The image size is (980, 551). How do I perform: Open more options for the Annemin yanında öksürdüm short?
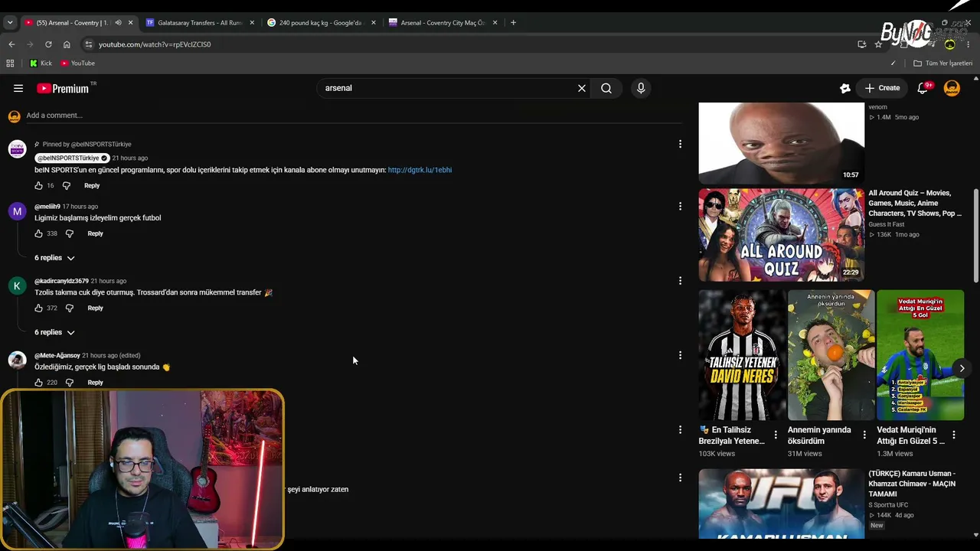(864, 435)
